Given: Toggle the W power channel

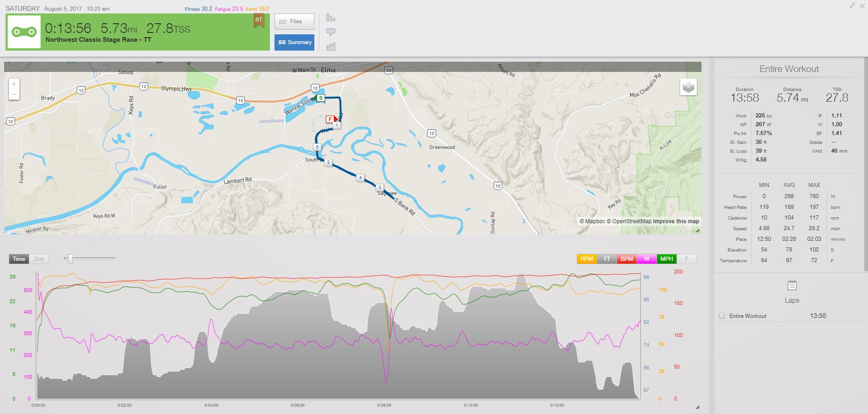Looking at the screenshot, I should [x=646, y=259].
